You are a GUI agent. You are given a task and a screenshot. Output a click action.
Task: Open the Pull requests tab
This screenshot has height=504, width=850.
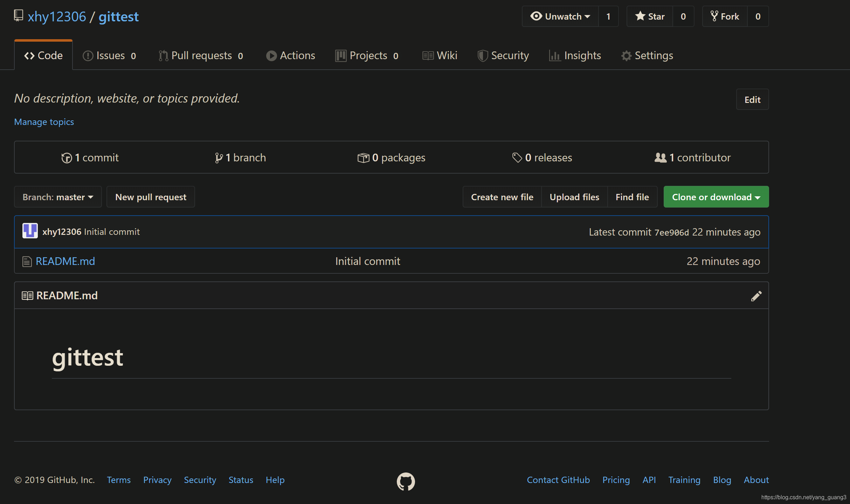[x=201, y=55]
